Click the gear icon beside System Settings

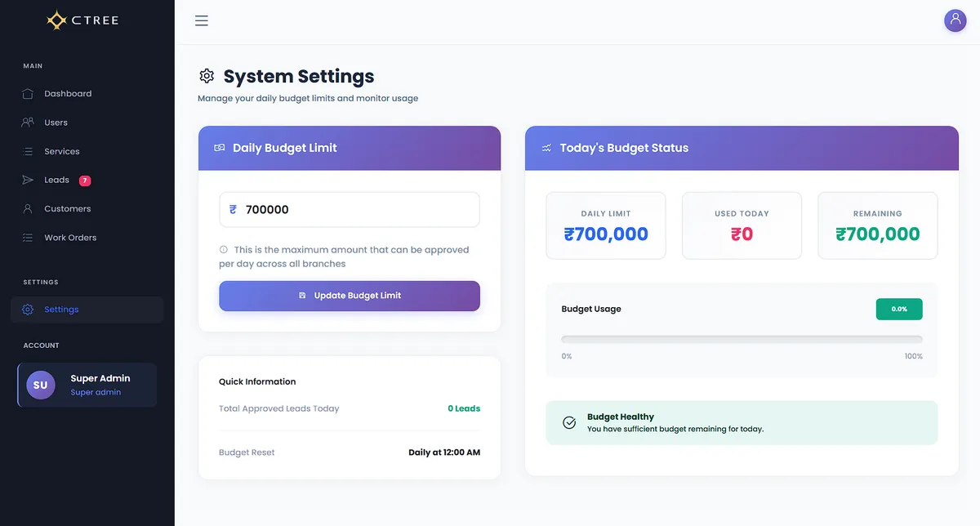[x=207, y=76]
